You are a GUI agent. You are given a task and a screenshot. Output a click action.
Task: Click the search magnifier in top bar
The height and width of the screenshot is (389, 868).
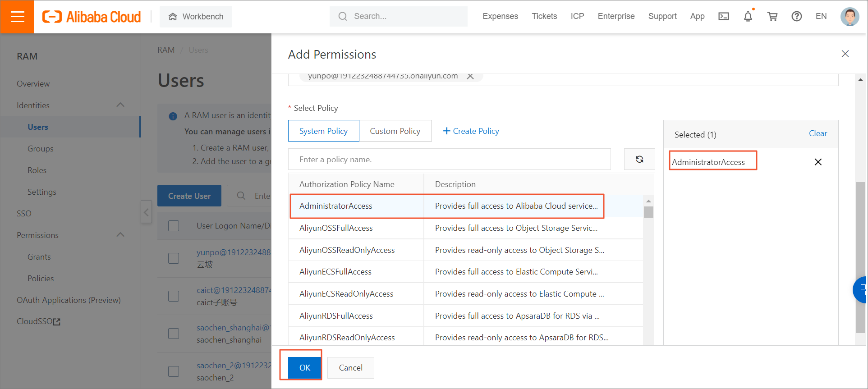coord(343,16)
